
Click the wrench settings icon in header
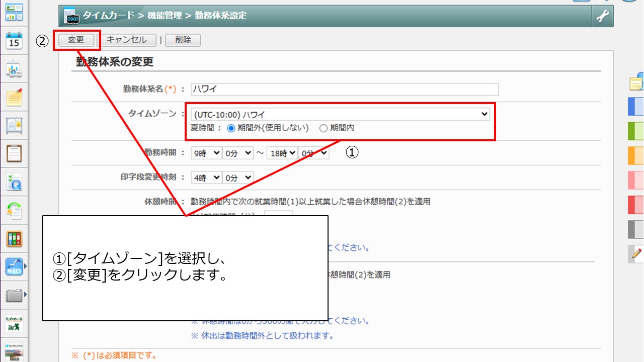(602, 17)
